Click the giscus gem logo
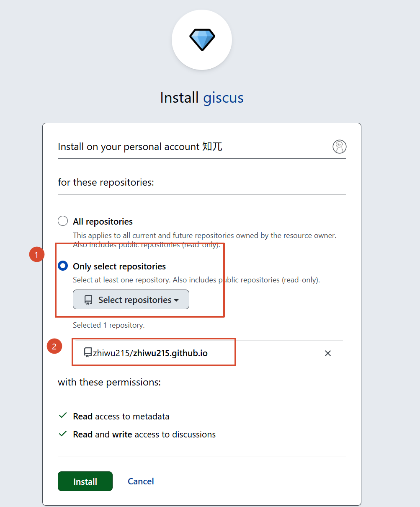The width and height of the screenshot is (420, 507). pyautogui.click(x=202, y=40)
